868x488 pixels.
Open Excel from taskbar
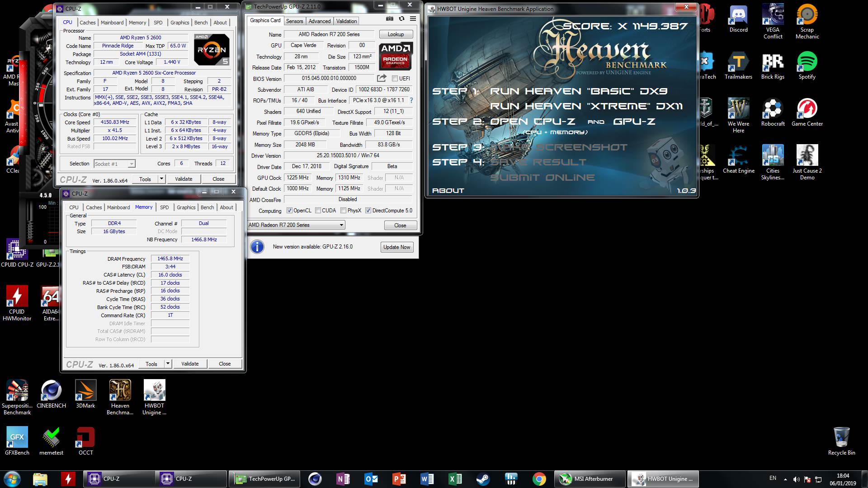pos(455,479)
